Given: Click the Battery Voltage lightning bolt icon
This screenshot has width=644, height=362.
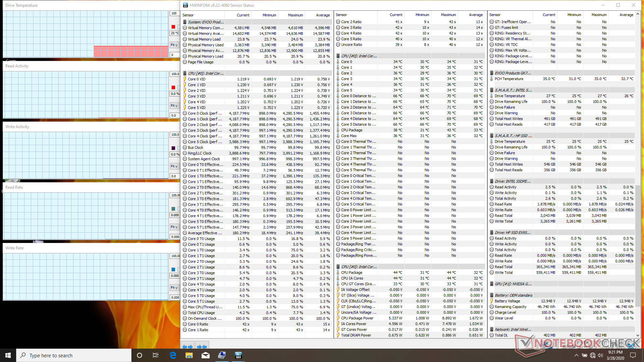Looking at the screenshot, I should pyautogui.click(x=492, y=301).
